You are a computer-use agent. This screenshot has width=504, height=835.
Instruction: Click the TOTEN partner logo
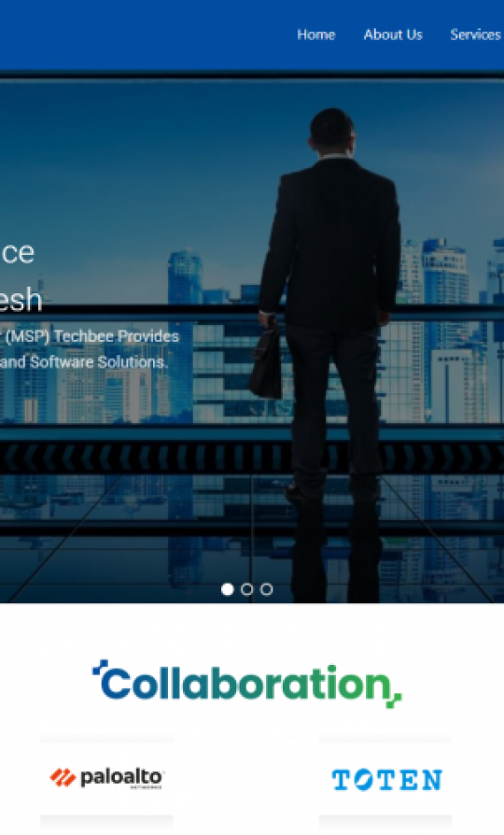pyautogui.click(x=387, y=780)
